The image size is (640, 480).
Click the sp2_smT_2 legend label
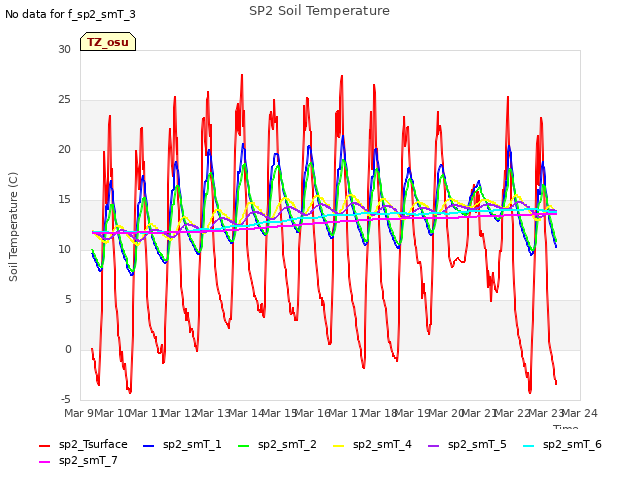(x=287, y=444)
